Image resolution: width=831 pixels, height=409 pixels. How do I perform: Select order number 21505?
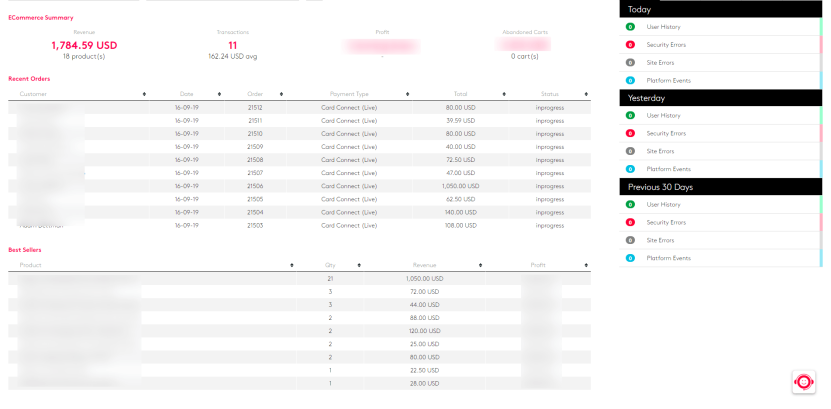click(x=255, y=199)
